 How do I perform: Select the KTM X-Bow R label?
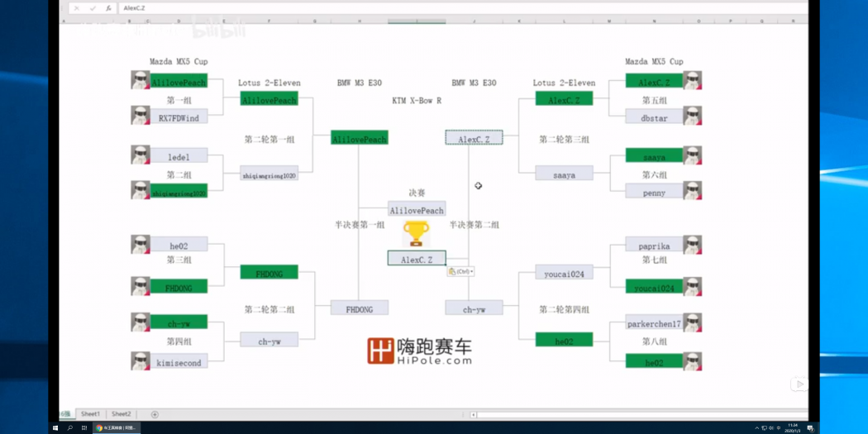(417, 101)
